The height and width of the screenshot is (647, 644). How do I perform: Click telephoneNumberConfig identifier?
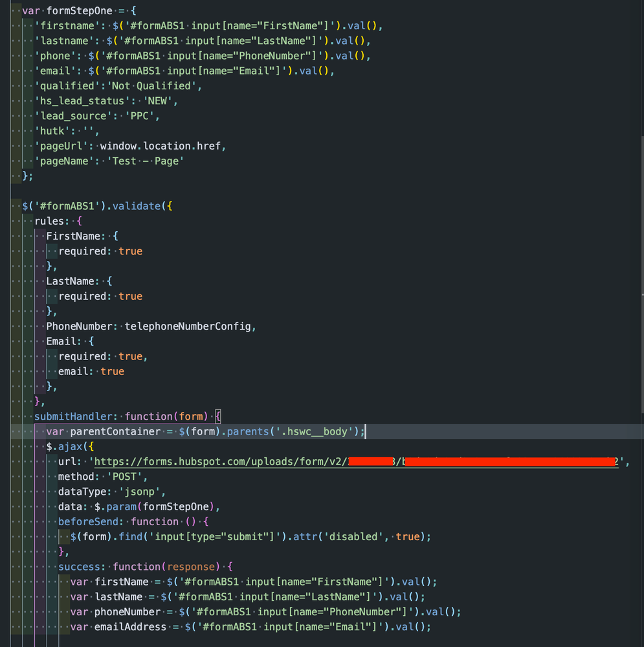(x=188, y=326)
